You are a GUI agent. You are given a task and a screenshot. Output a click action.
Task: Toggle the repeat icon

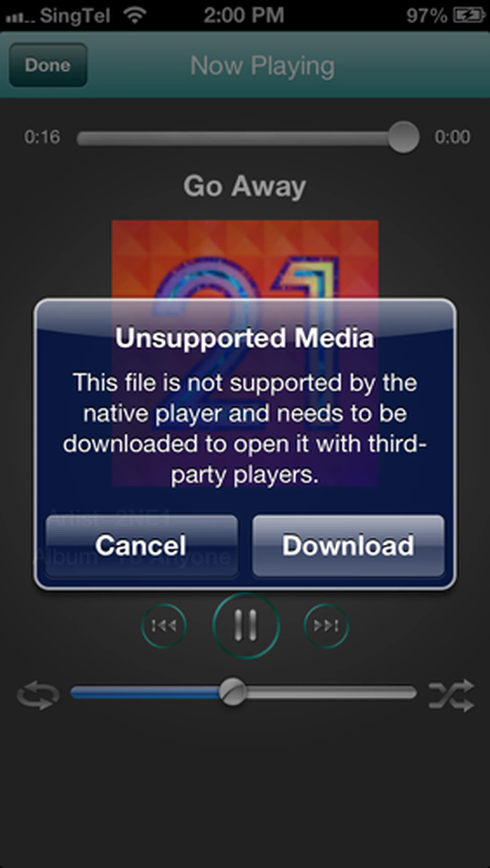pos(39,695)
